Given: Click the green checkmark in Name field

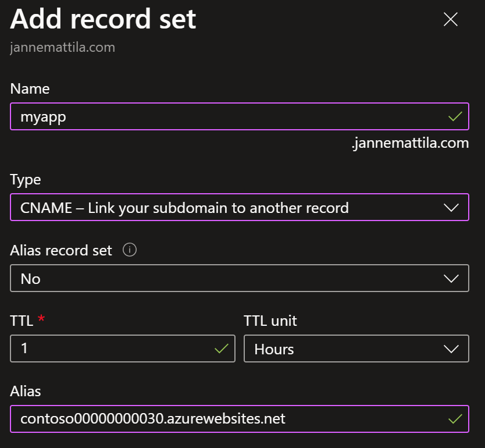Looking at the screenshot, I should (455, 116).
